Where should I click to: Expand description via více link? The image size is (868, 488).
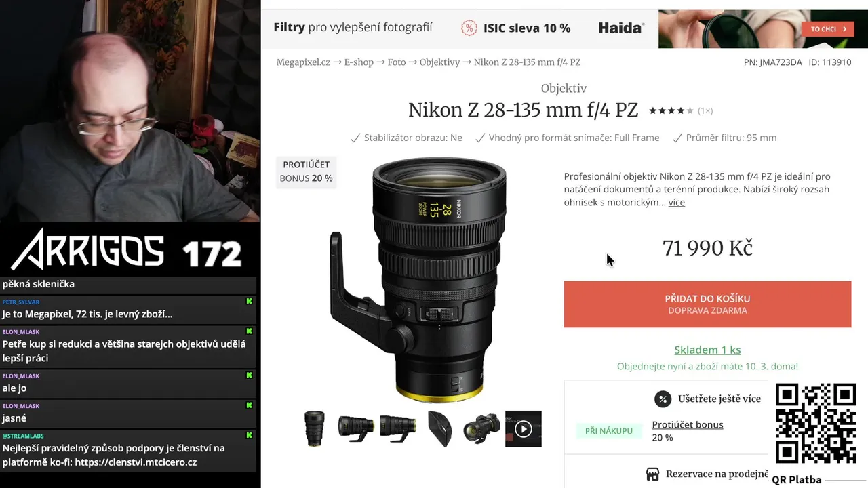(x=676, y=203)
